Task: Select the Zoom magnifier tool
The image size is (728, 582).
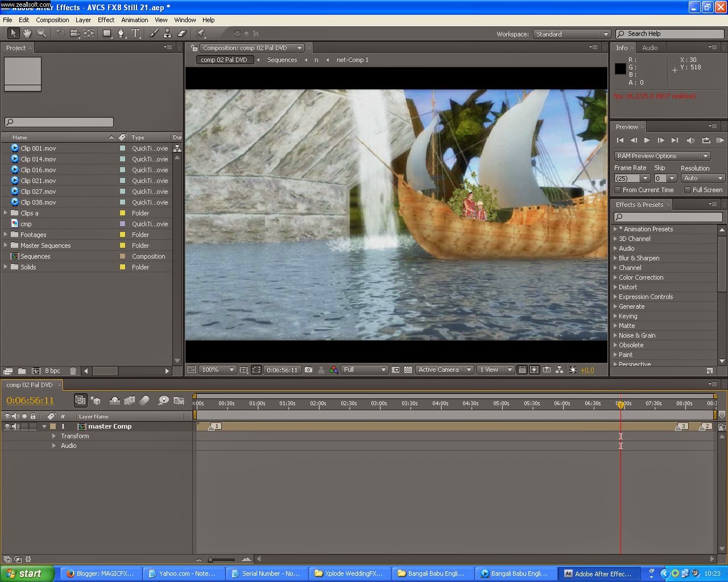Action: tap(42, 34)
